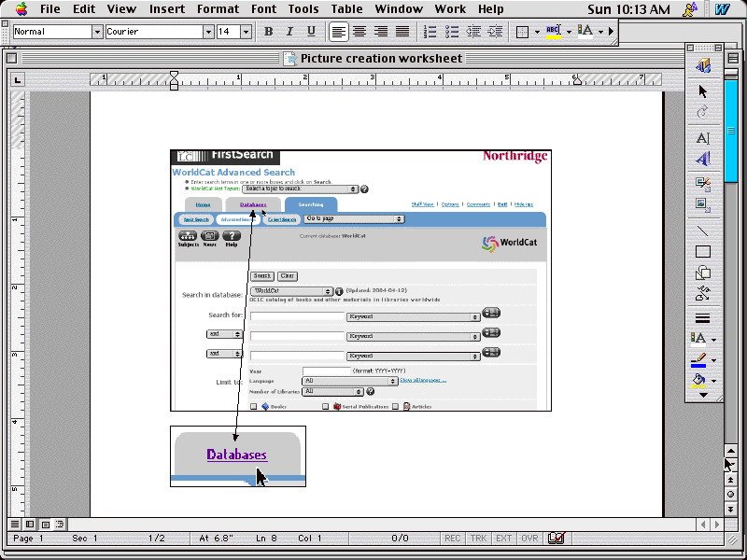747x560 pixels.
Task: Click the Increase Indent icon
Action: pos(495,32)
